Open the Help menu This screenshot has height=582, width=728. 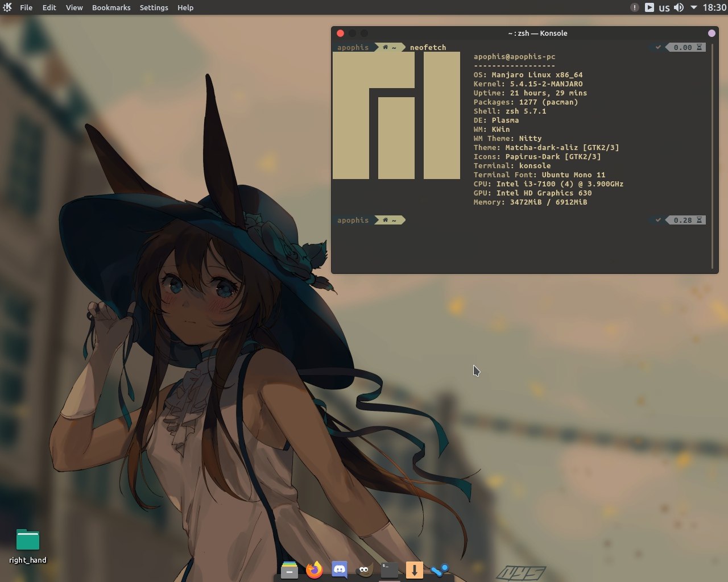(x=185, y=7)
